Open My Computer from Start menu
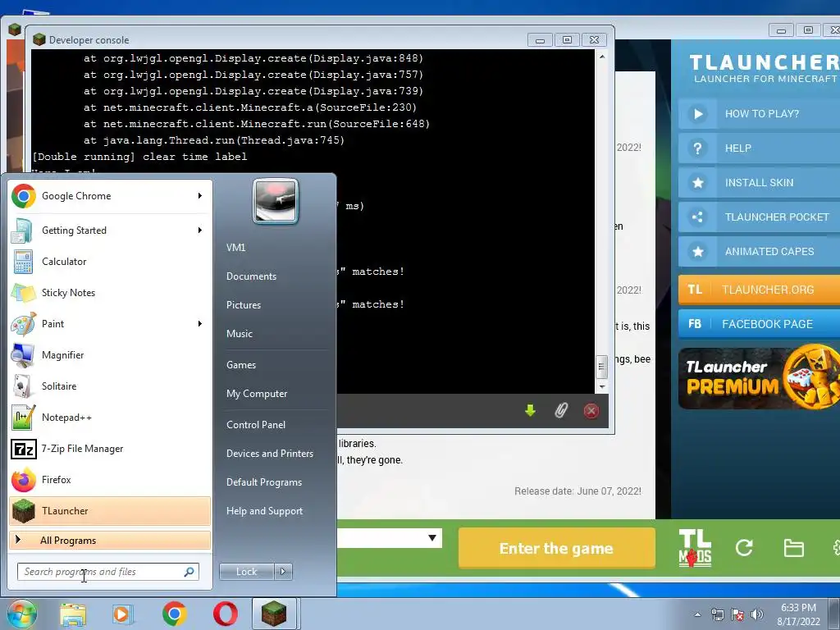This screenshot has width=840, height=630. pos(257,394)
